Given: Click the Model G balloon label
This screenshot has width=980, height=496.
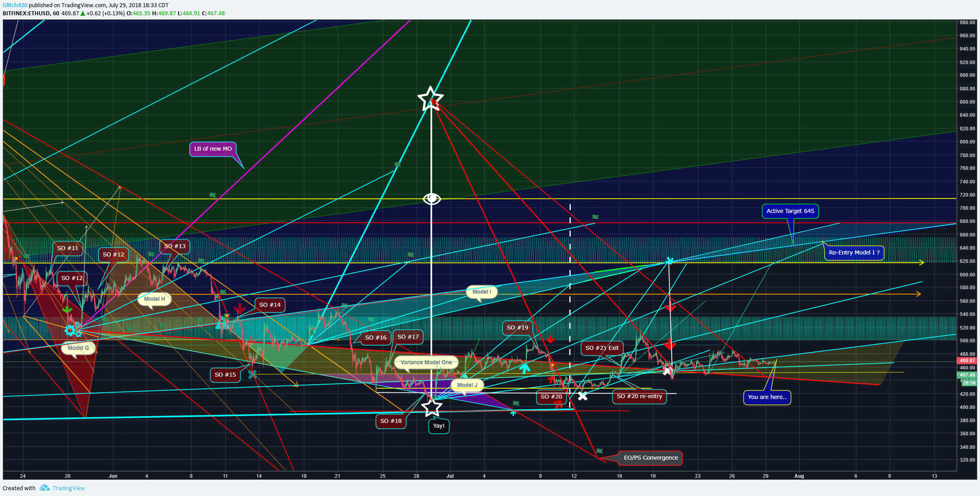Looking at the screenshot, I should [x=78, y=348].
